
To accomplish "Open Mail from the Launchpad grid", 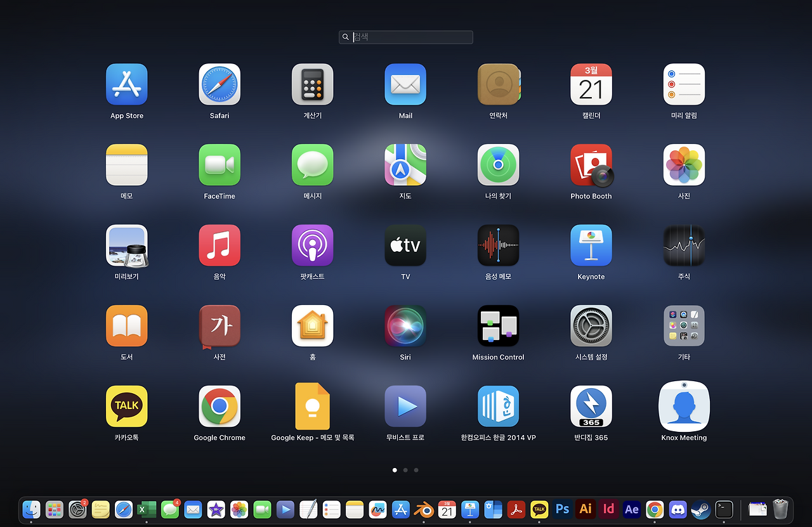I will 405,84.
